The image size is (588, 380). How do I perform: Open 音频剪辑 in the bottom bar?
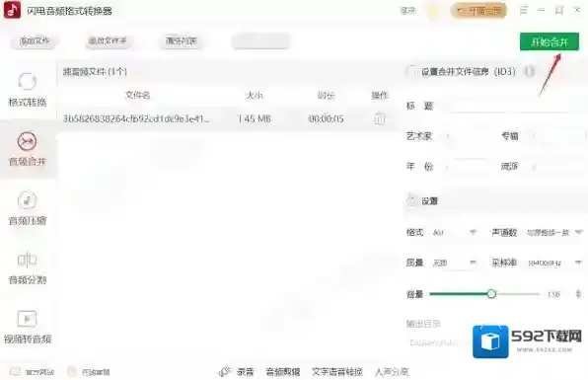[283, 372]
